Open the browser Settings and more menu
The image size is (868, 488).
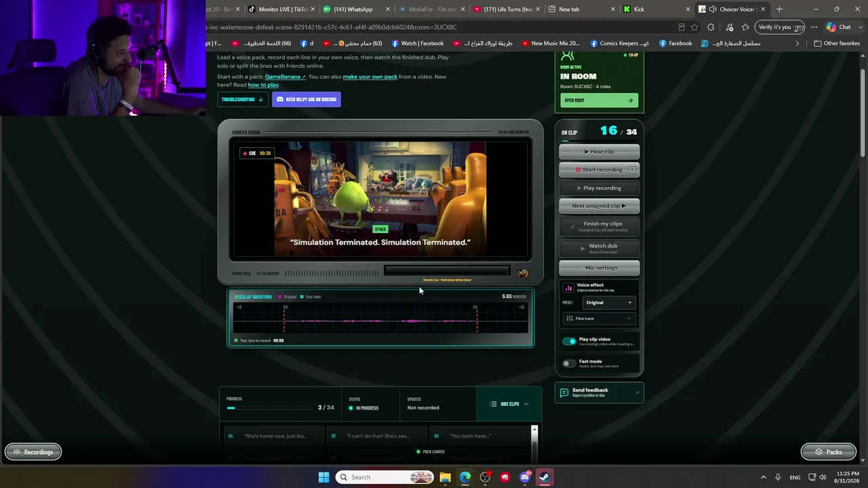click(x=814, y=27)
